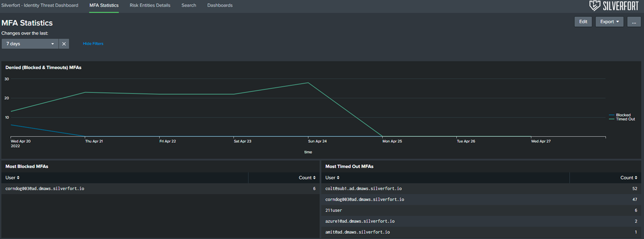
Task: Click the Most Blocked MFAs panel title
Action: 27,166
